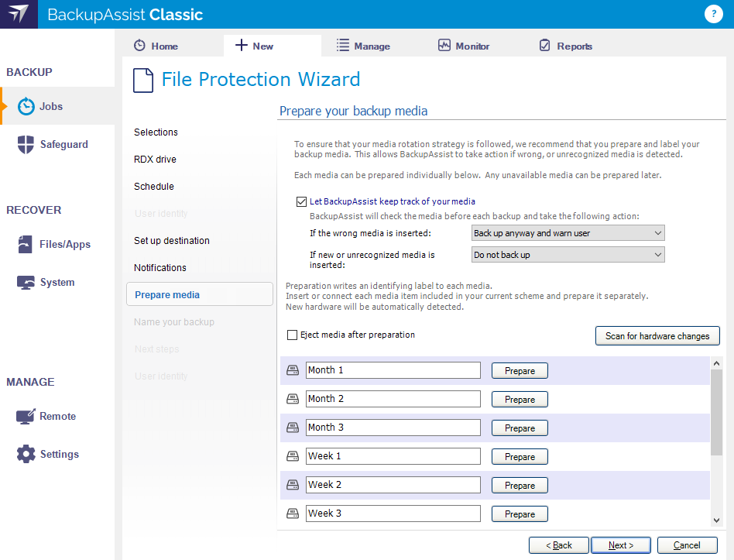Go to Selections wizard step
This screenshot has width=734, height=560.
click(x=156, y=132)
